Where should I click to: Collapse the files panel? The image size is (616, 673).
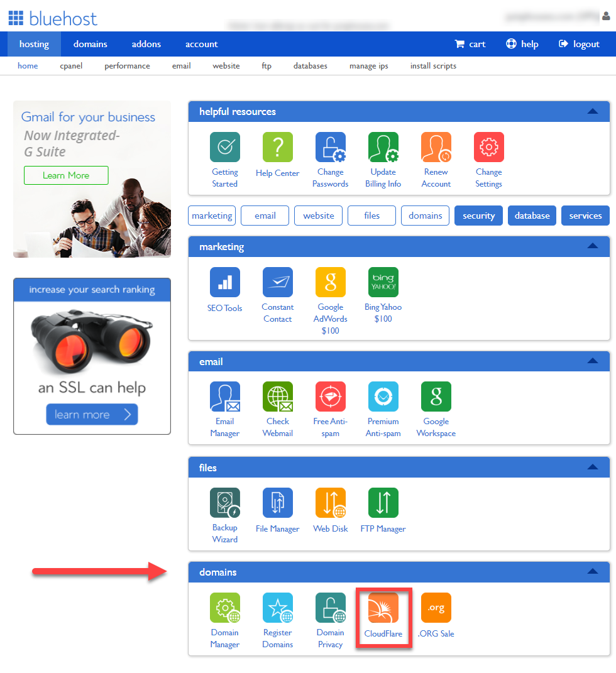click(x=593, y=468)
